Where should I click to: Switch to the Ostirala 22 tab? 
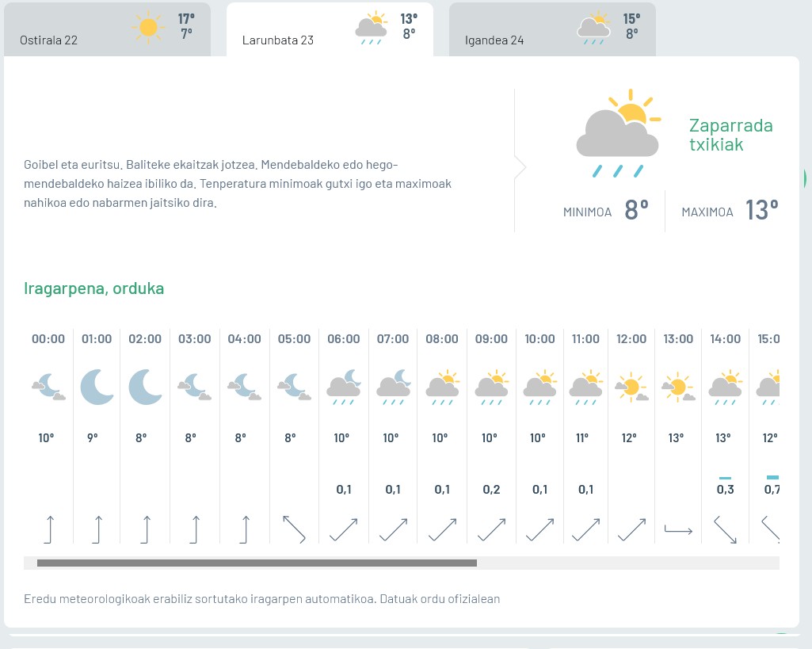click(107, 29)
